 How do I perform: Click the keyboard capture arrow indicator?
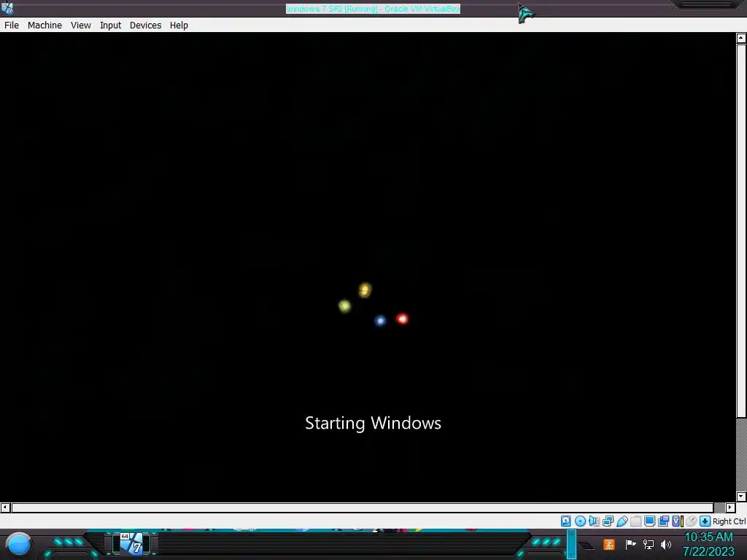(705, 521)
